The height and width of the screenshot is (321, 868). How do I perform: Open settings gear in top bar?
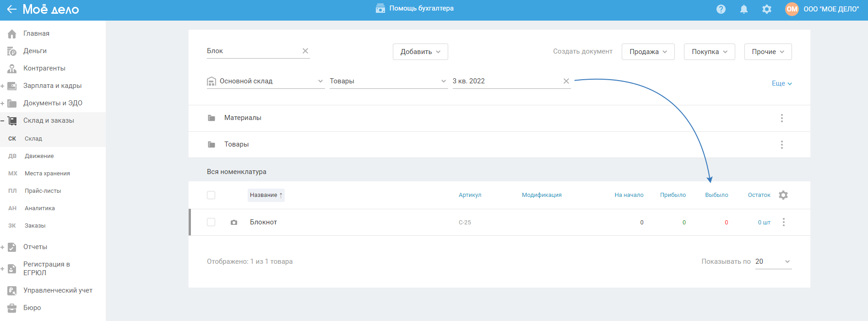tap(767, 9)
